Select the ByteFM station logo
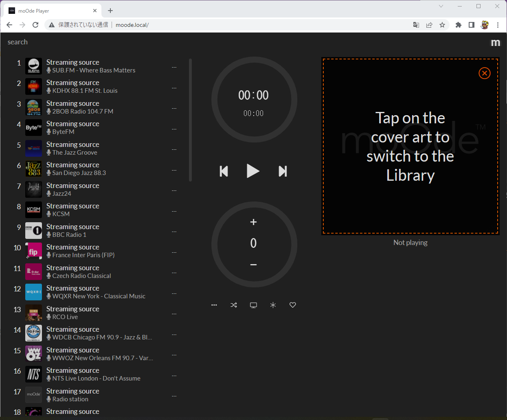This screenshot has height=420, width=507. tap(33, 128)
